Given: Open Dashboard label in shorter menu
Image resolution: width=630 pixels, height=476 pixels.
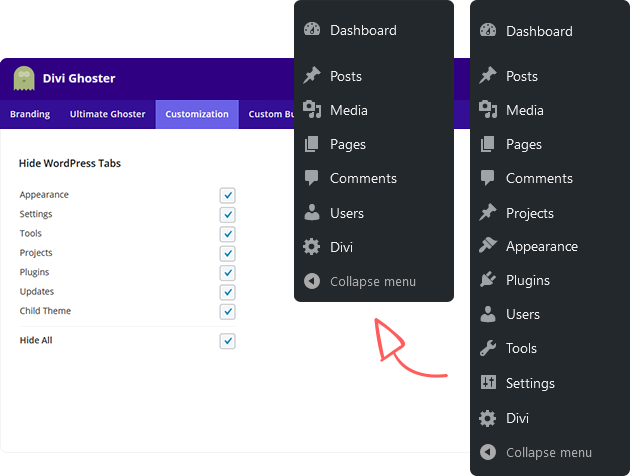Looking at the screenshot, I should 363,30.
